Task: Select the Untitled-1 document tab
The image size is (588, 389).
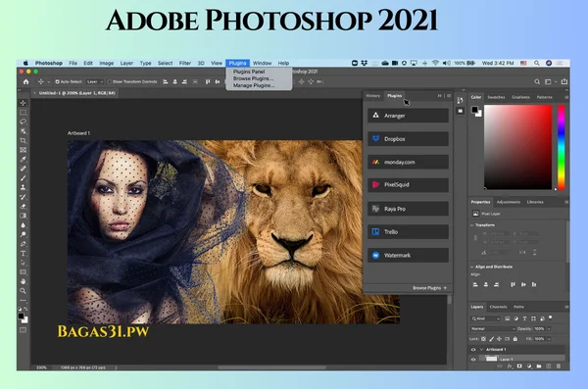Action: (x=76, y=93)
